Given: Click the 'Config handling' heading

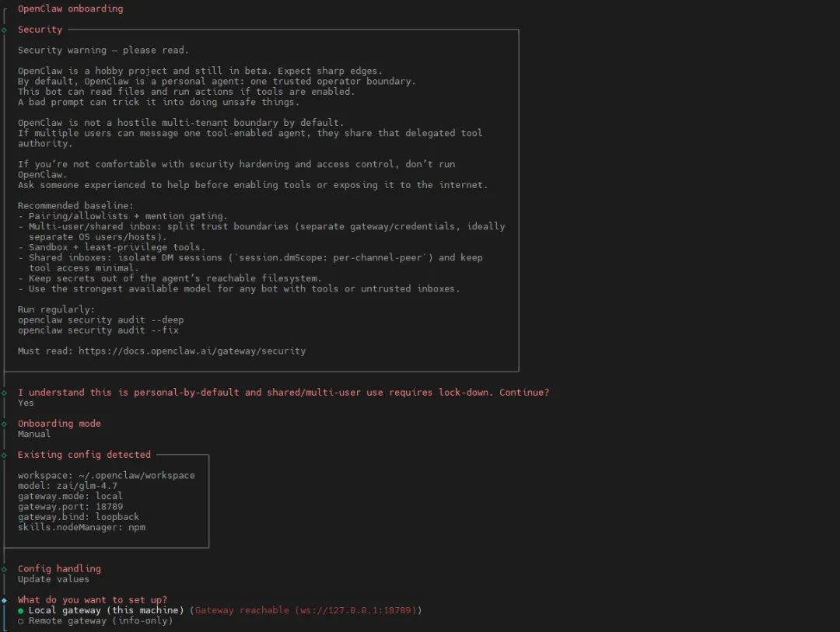Looking at the screenshot, I should [59, 569].
